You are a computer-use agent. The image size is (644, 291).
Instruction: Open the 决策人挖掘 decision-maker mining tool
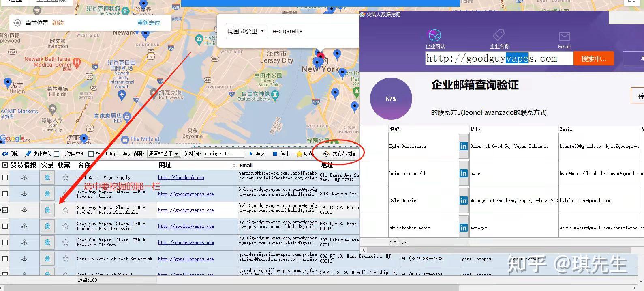pos(340,154)
